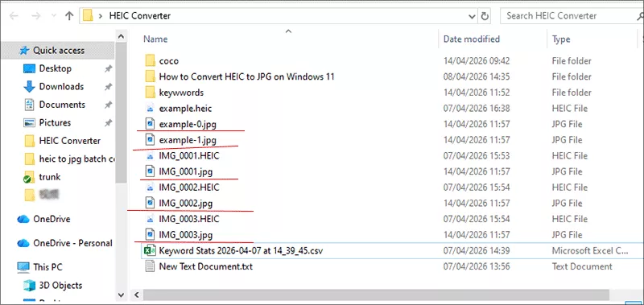Select HEIC Converter in sidebar
Image resolution: width=644 pixels, height=305 pixels.
click(x=69, y=141)
